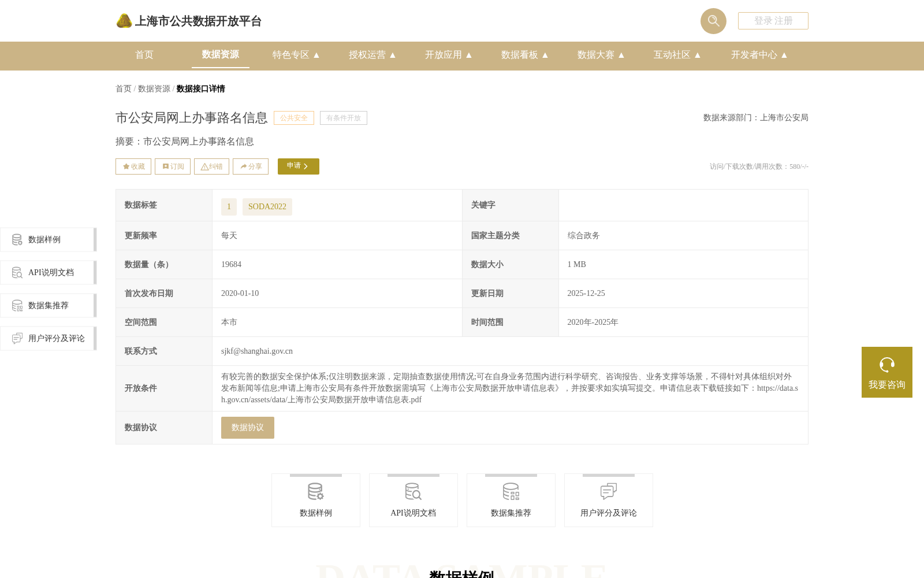Click 首页 in the breadcrumb
The image size is (924, 578).
(124, 88)
